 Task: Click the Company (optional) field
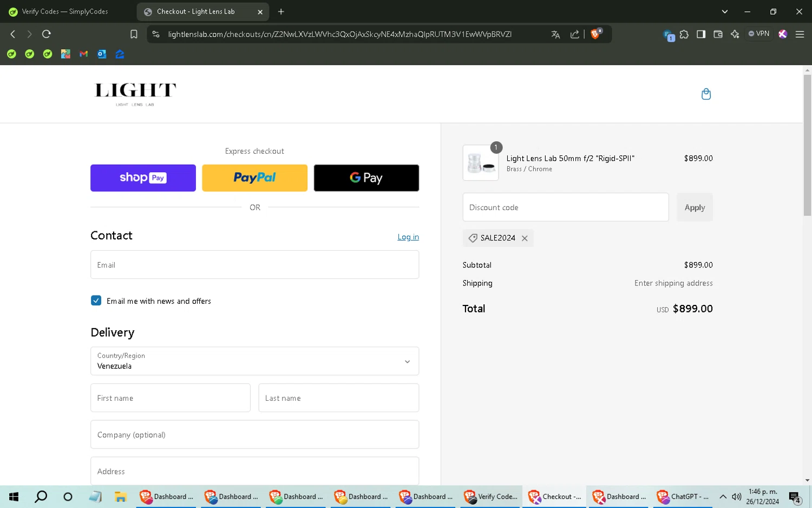[x=254, y=435]
